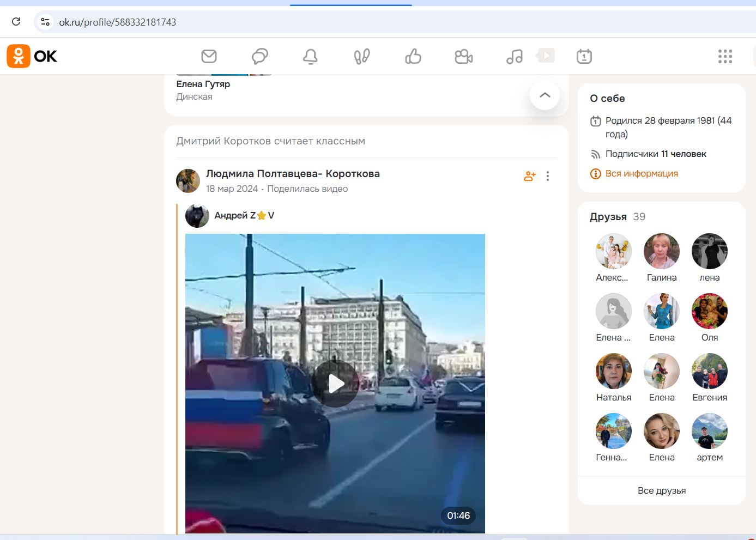Open Reactions thumbs-up icon
Image resolution: width=756 pixels, height=540 pixels.
(x=413, y=56)
